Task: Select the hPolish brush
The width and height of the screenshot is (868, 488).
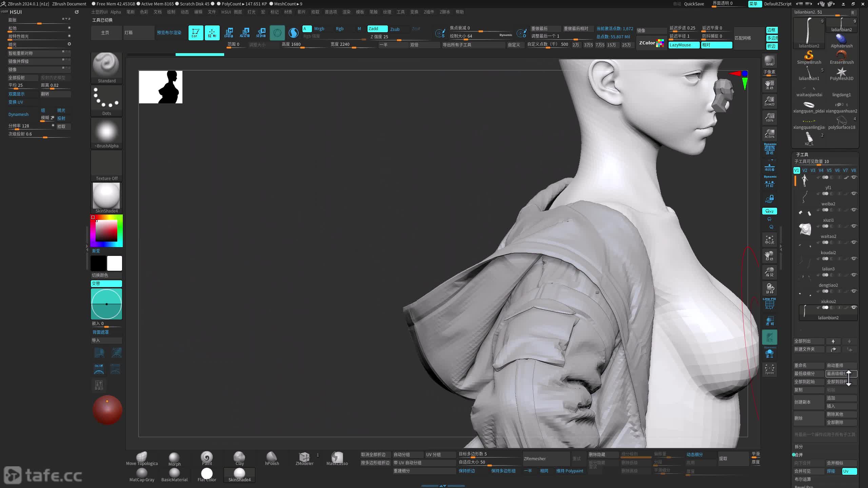Action: coord(272,459)
